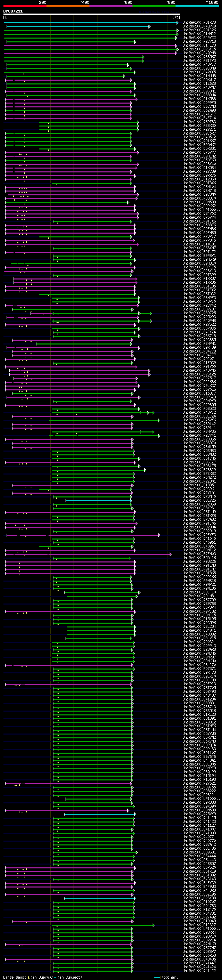Select the UniRef100_Q9LKC7 hit label

pos(199,386)
